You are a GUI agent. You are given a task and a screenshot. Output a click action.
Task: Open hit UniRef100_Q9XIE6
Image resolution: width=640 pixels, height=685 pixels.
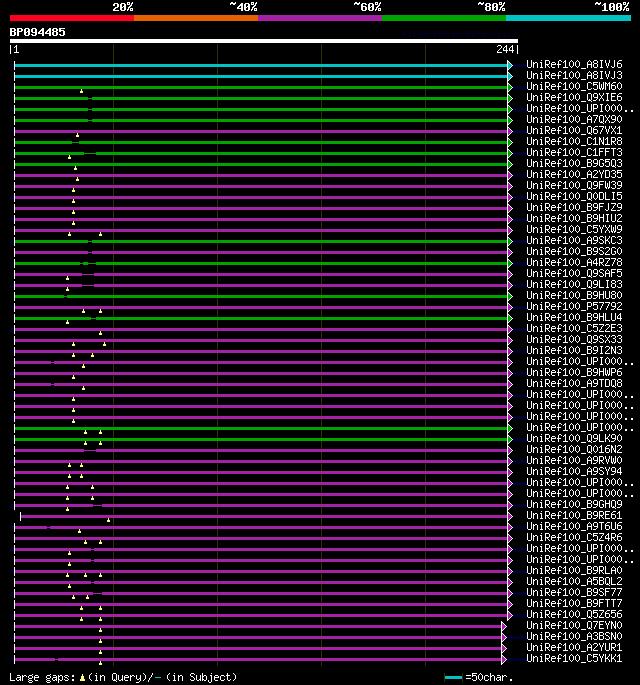pyautogui.click(x=574, y=97)
